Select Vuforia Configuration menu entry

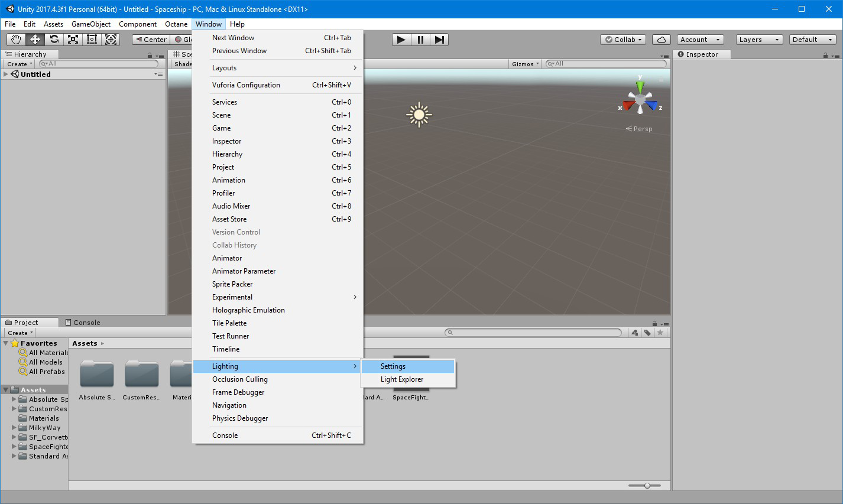[x=278, y=85]
